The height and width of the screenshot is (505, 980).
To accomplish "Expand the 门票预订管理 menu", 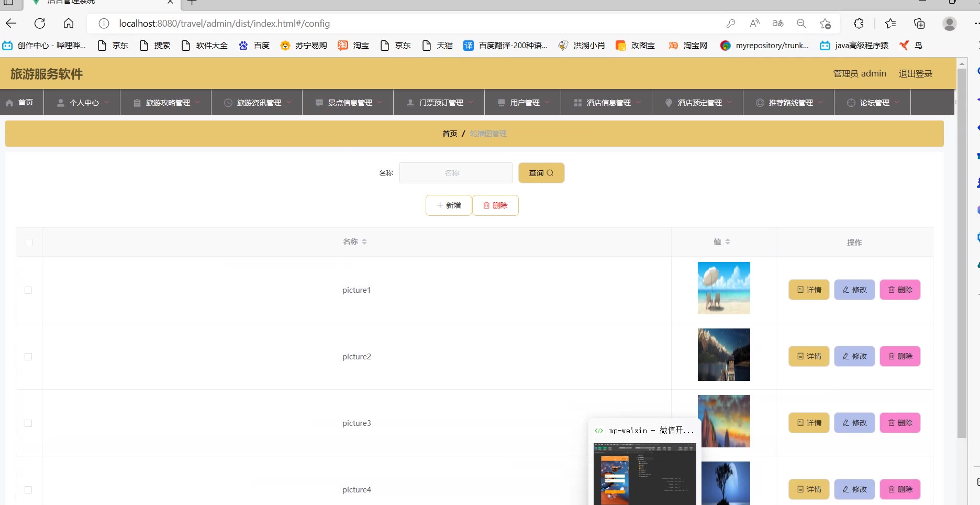I will tap(439, 103).
